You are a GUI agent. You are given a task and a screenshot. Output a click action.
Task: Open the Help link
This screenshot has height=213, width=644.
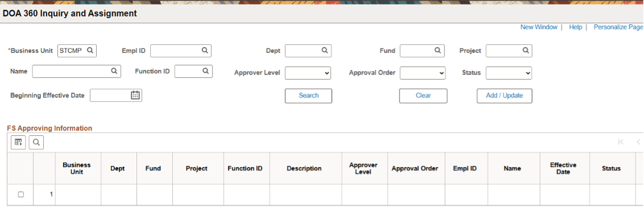tap(575, 27)
